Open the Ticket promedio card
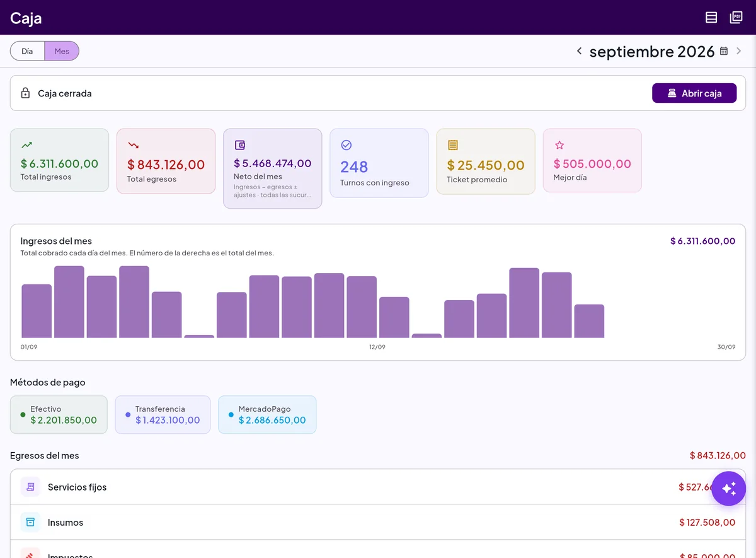This screenshot has height=558, width=756. click(485, 161)
